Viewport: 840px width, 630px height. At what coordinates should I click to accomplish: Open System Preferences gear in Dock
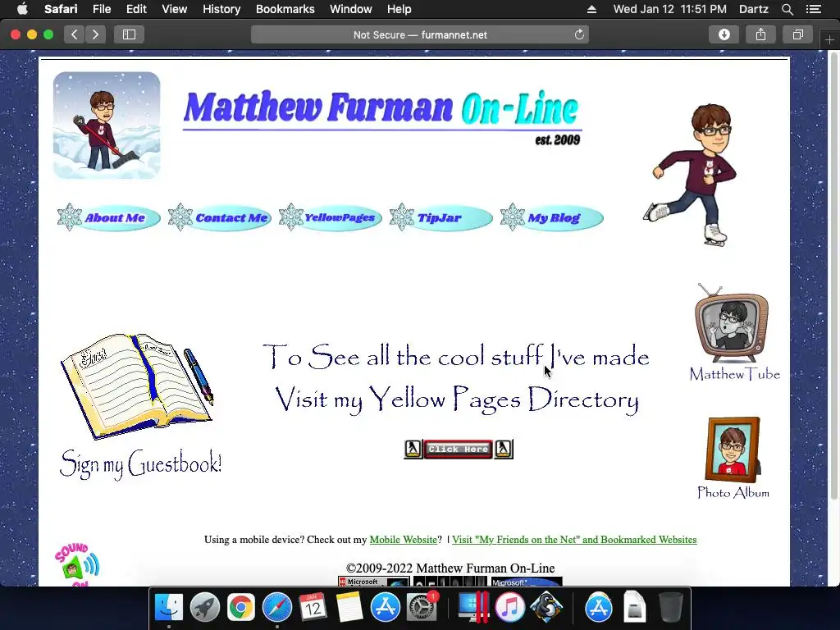(x=422, y=608)
